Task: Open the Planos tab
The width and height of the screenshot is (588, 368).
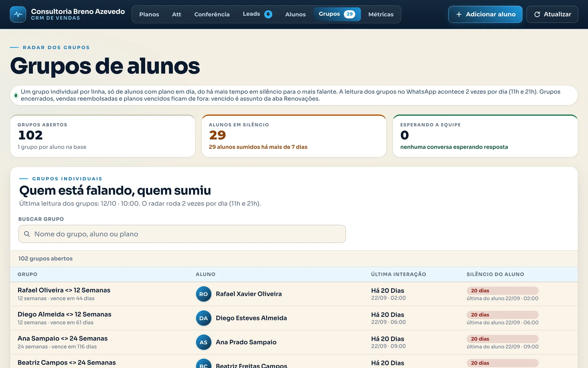Action: (x=149, y=14)
